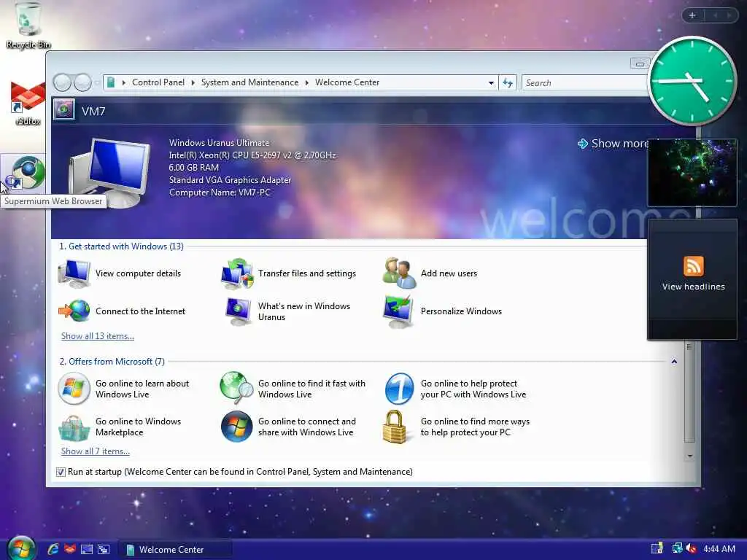This screenshot has width=747, height=560.
Task: Click the slideshow picture gadget
Action: 692,172
